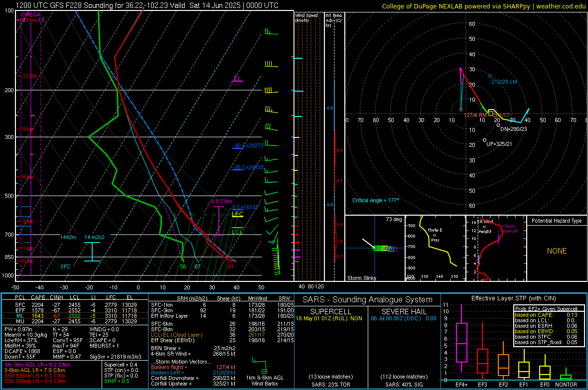Click the 700-500mb LR = 8.4 C/km line
588x390 pixels.
[35, 381]
